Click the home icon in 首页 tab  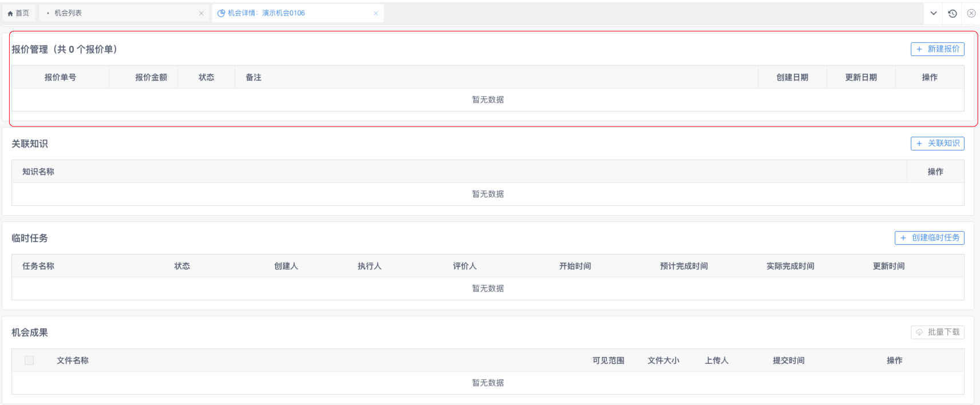(10, 13)
